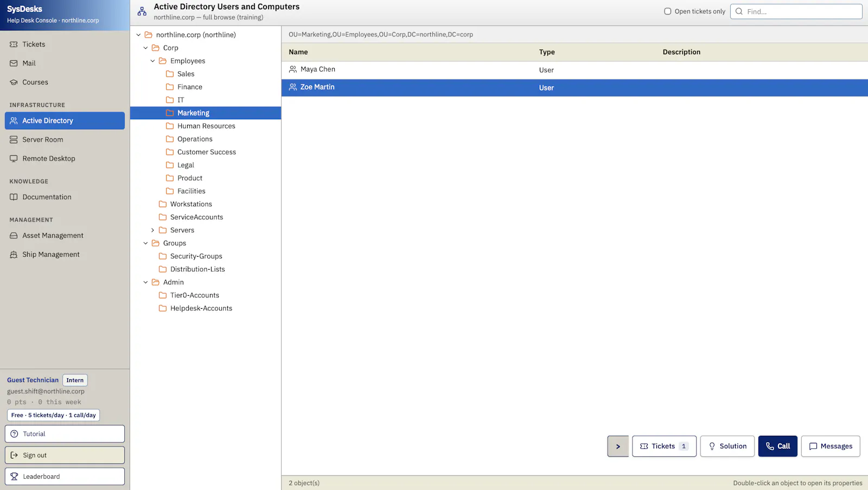
Task: Click the Human Resources folder icon
Action: (x=170, y=126)
